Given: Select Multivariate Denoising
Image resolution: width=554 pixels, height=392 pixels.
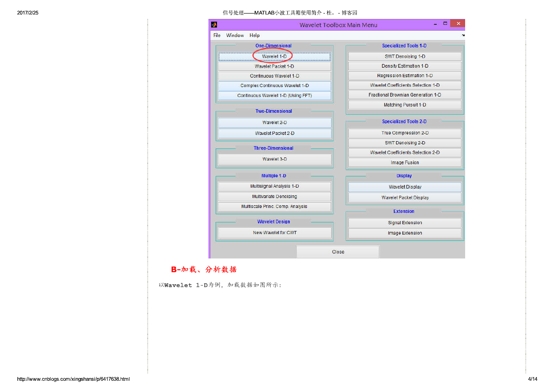Looking at the screenshot, I should [x=274, y=197].
